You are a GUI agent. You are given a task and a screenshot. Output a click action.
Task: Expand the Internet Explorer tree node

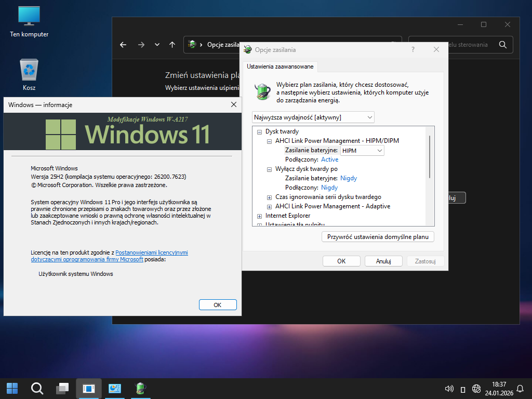pyautogui.click(x=259, y=216)
